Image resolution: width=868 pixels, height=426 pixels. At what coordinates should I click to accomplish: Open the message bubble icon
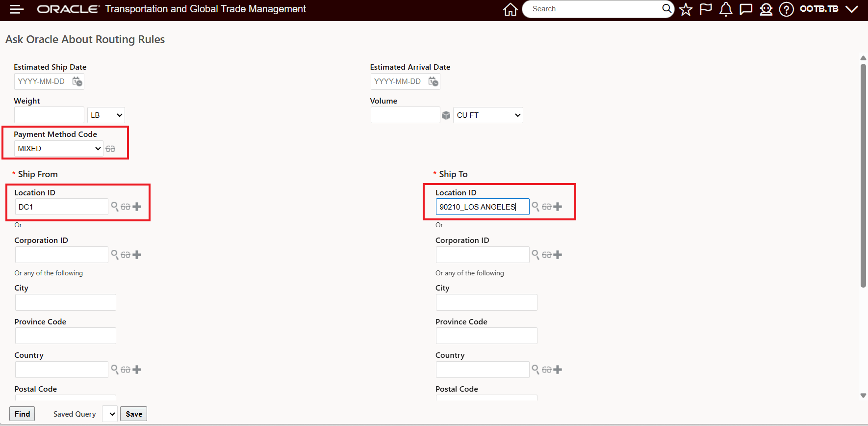click(746, 9)
